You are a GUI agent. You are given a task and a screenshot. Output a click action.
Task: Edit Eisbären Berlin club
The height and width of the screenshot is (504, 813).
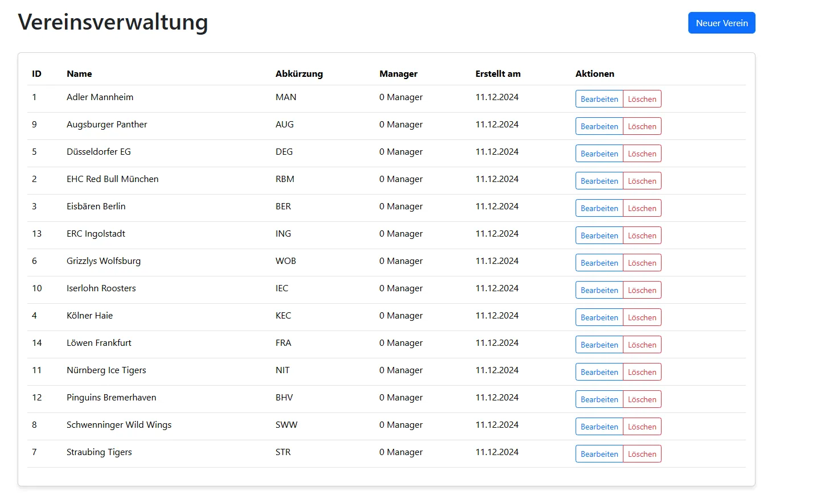599,208
